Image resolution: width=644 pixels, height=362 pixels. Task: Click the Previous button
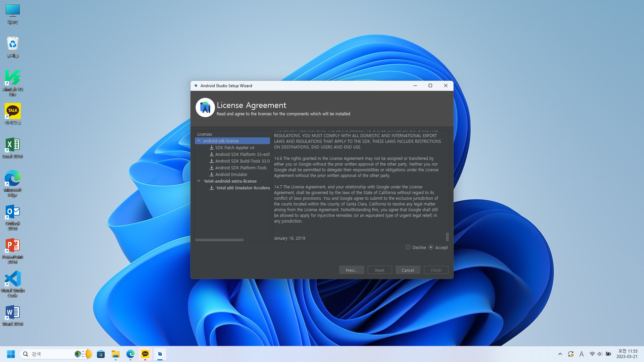[x=352, y=270]
